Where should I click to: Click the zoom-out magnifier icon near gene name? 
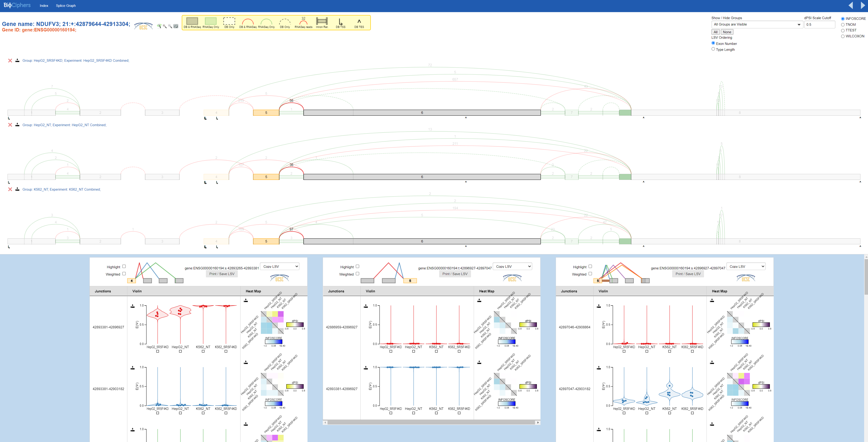170,26
